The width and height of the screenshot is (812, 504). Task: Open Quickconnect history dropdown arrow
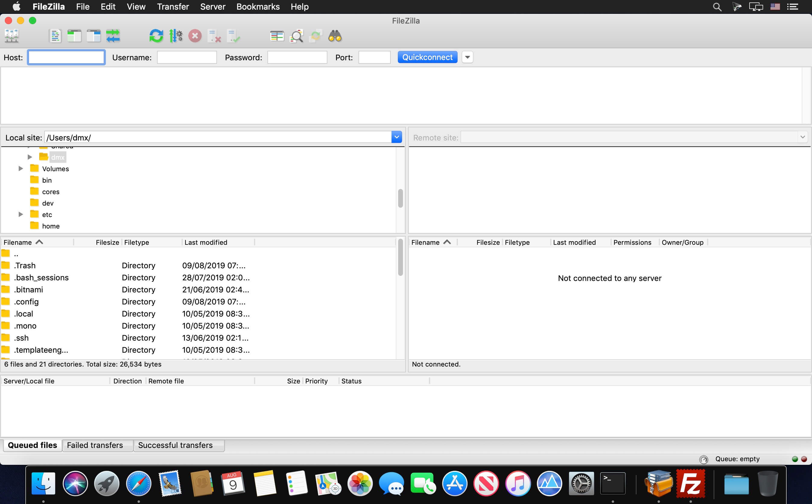[x=467, y=57]
